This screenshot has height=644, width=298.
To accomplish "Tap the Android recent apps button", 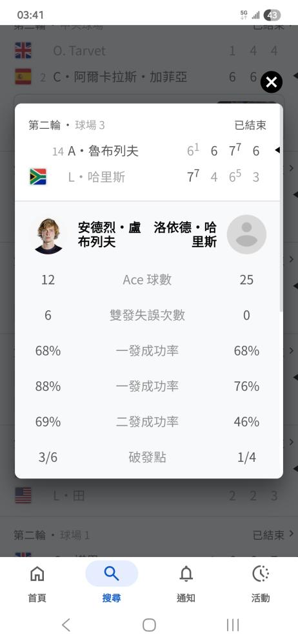I will pyautogui.click(x=233, y=625).
